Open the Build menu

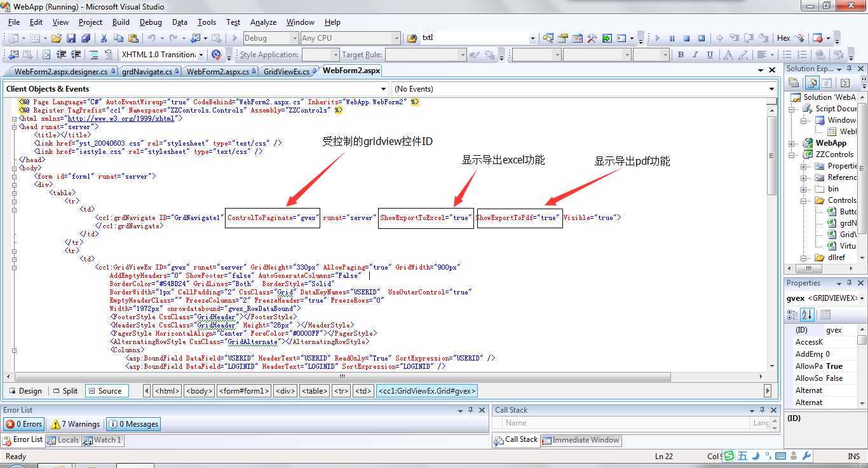[x=121, y=22]
